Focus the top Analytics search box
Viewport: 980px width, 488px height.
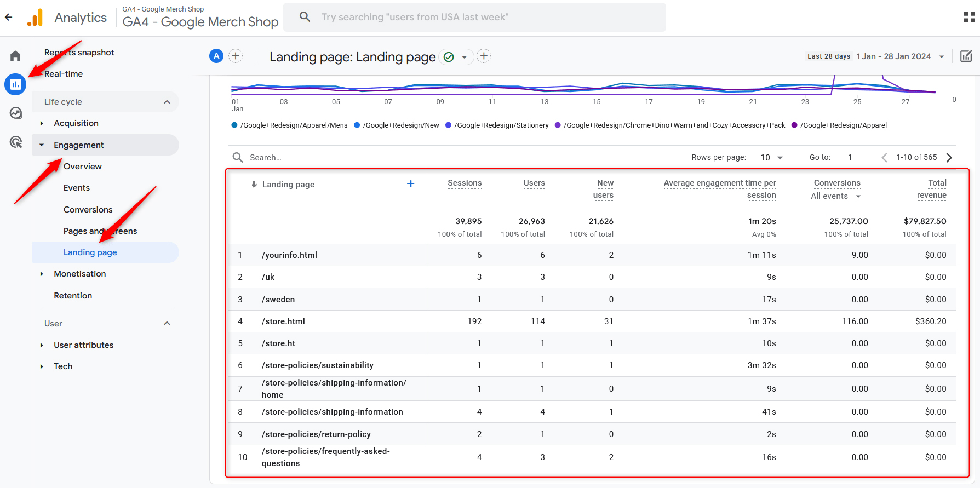[475, 17]
